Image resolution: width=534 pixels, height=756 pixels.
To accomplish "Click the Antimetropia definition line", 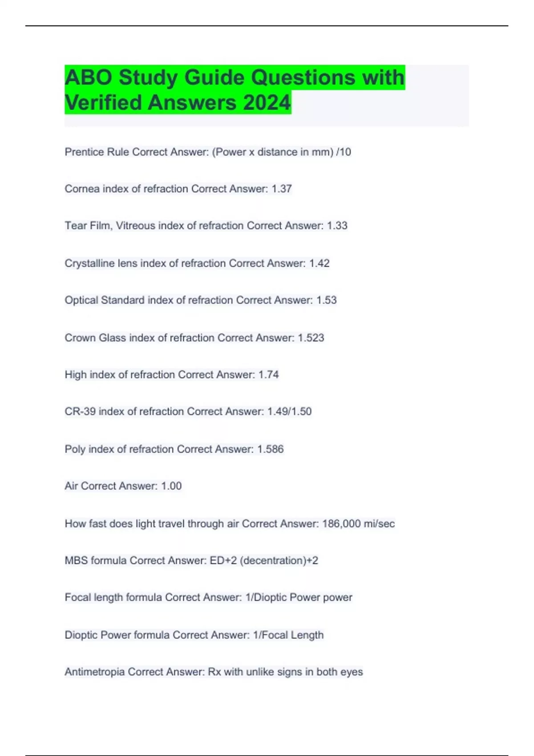I will 214,672.
